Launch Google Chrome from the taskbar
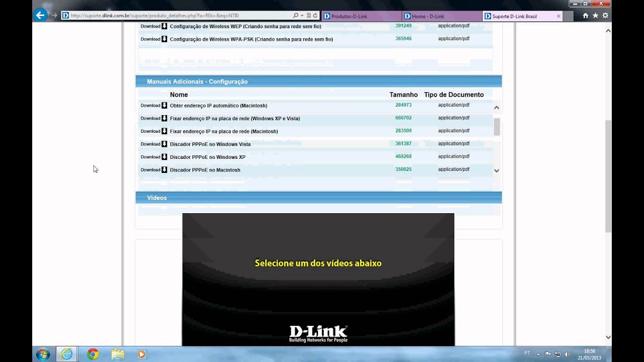 click(93, 354)
